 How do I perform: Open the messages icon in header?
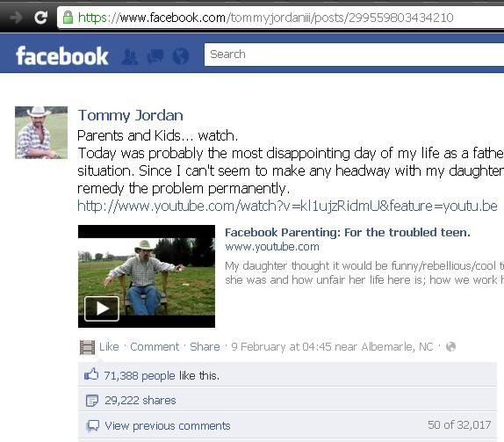[x=155, y=57]
